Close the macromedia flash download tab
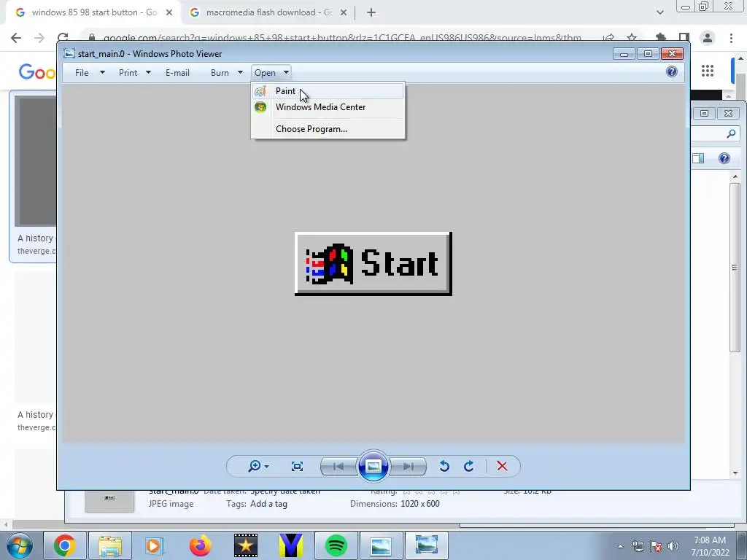 [344, 13]
